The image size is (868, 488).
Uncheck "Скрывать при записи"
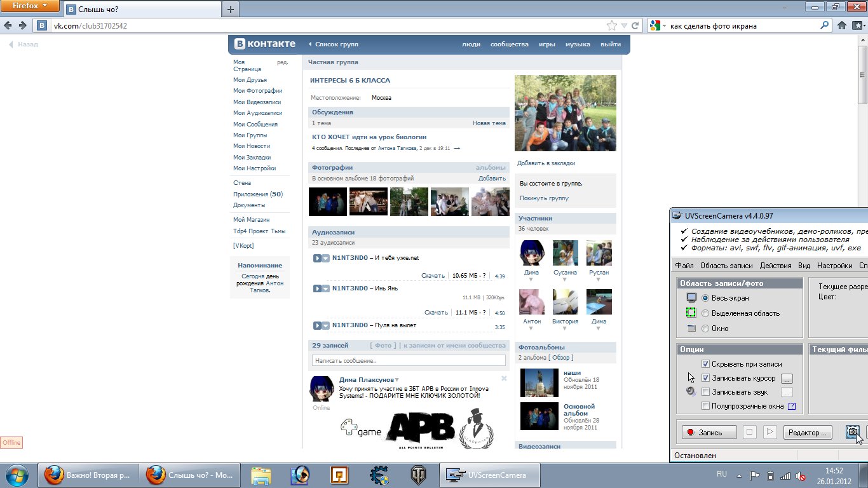coord(705,364)
